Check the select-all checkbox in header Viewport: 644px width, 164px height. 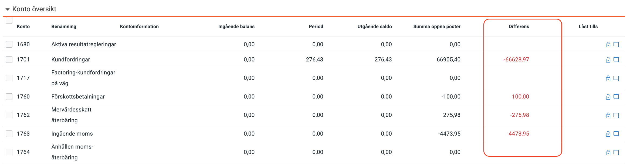(9, 20)
